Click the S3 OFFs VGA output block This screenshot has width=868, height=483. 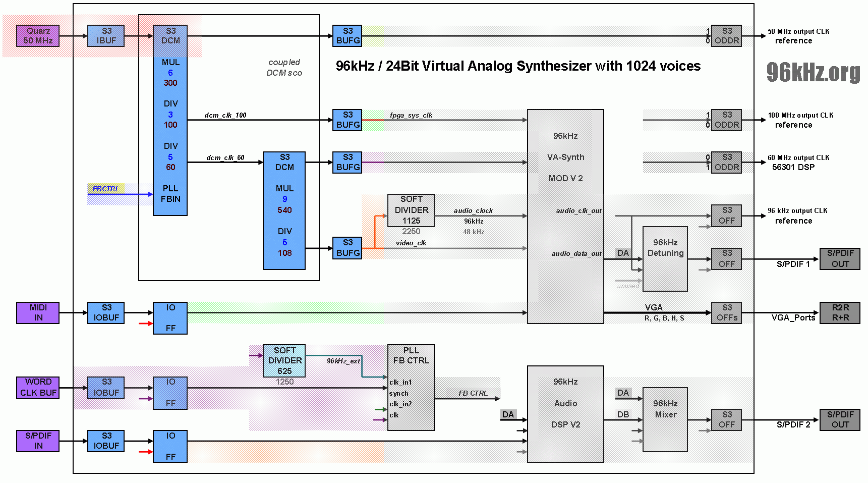pos(726,312)
